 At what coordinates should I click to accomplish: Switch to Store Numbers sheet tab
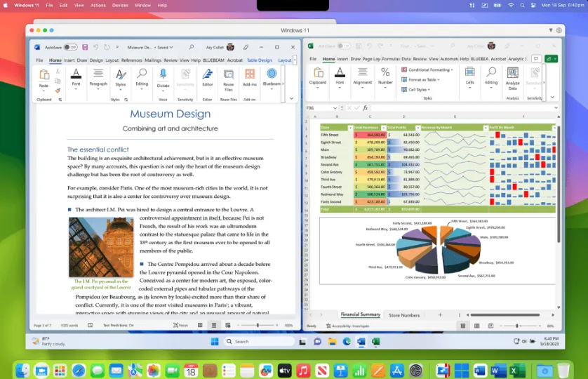[x=404, y=315]
